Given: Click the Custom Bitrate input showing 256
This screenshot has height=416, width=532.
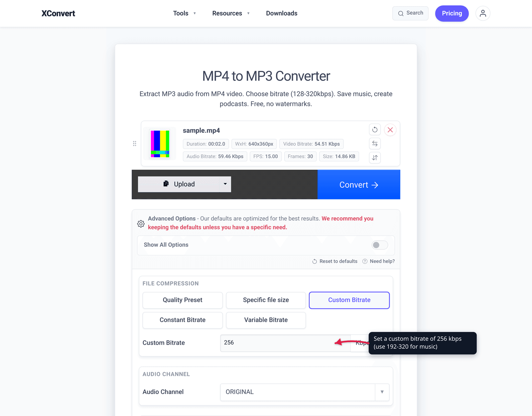Looking at the screenshot, I should tap(285, 343).
